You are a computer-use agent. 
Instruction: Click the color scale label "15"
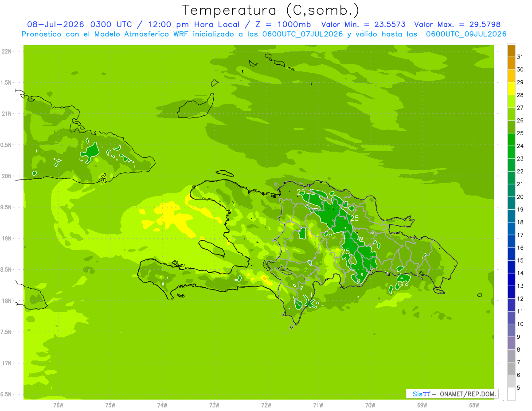(520, 261)
